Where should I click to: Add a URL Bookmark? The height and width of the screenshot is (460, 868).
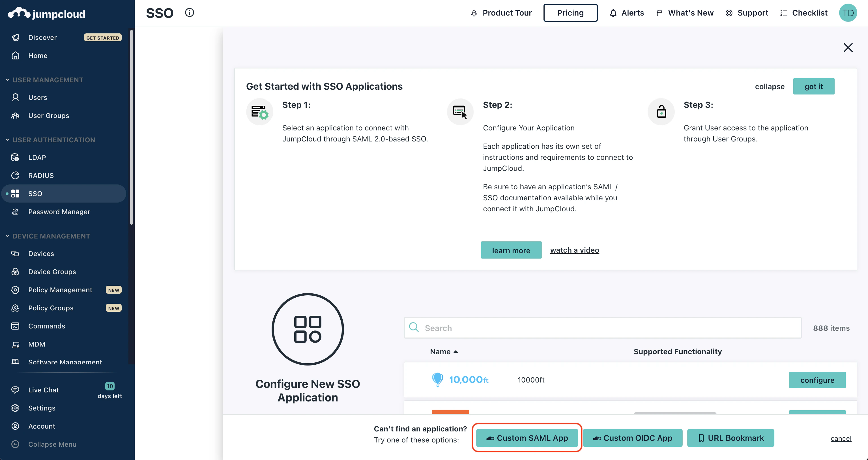tap(731, 438)
